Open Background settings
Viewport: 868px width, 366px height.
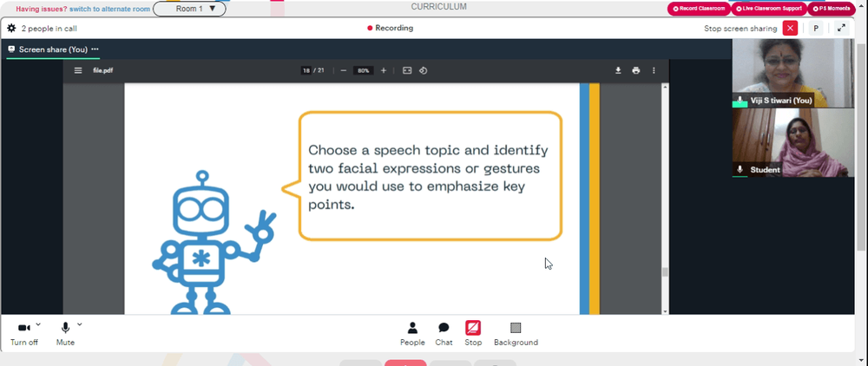click(x=516, y=335)
